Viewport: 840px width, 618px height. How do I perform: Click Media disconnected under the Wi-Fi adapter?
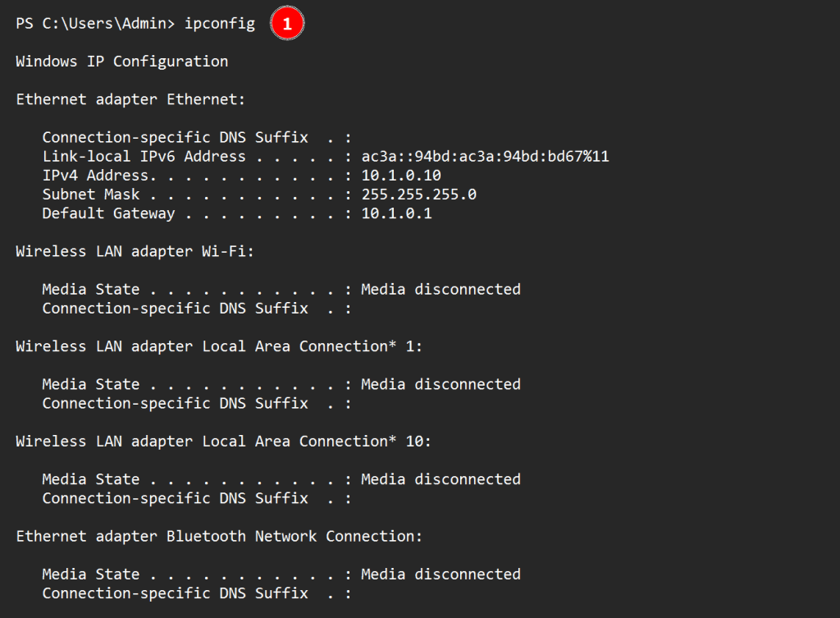441,290
